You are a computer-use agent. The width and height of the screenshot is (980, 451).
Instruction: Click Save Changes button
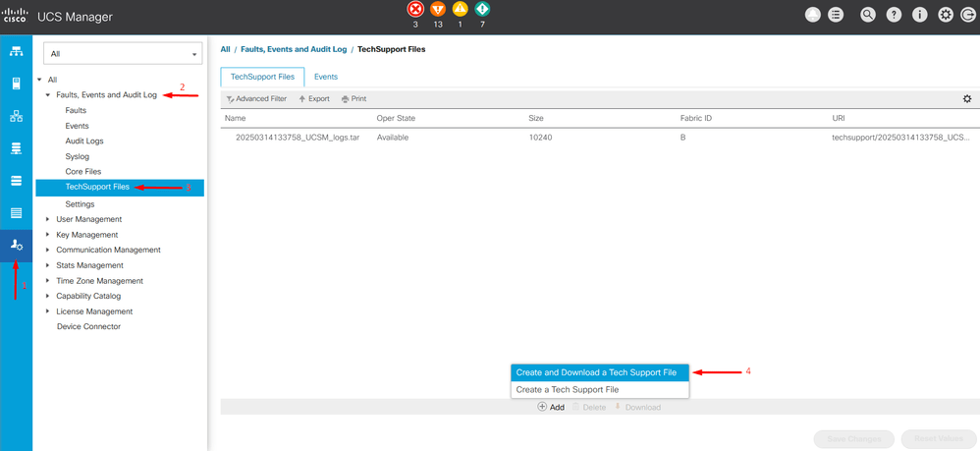(x=854, y=439)
